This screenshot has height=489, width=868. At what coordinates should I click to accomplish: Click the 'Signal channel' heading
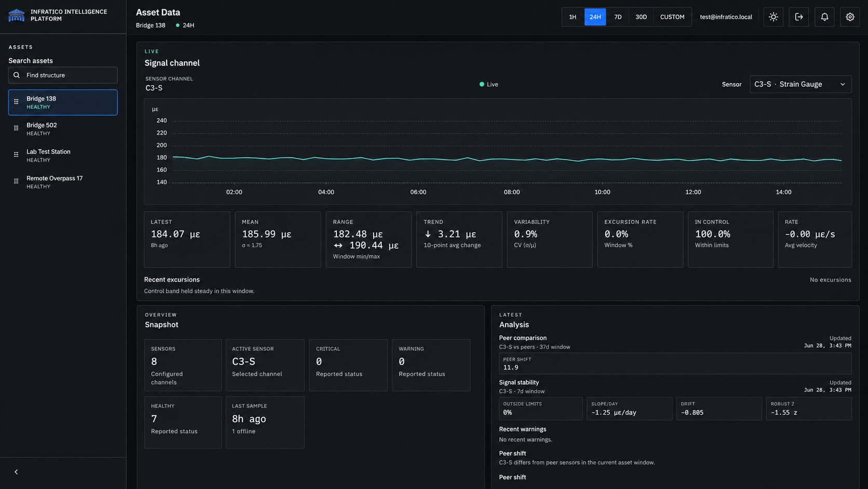point(172,63)
